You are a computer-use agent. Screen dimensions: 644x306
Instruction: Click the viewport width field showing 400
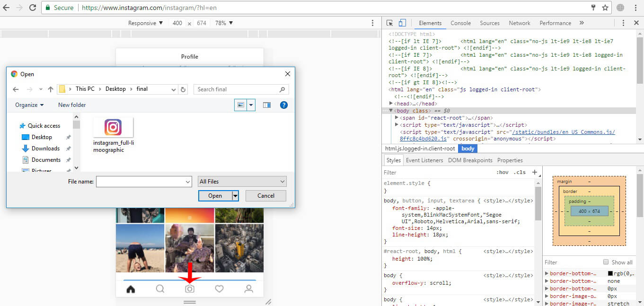tap(177, 23)
